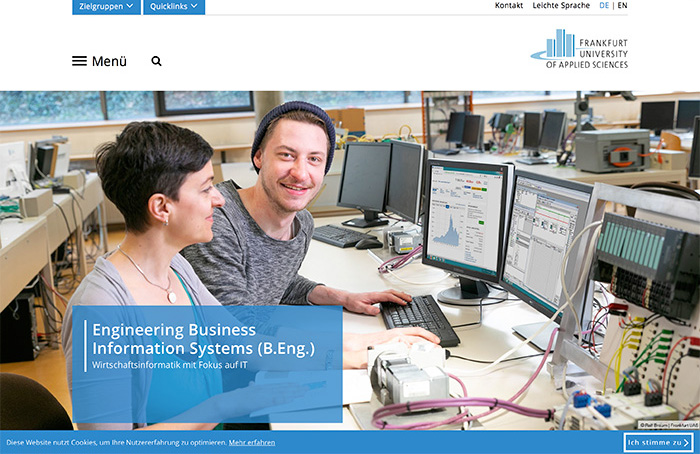
Task: Go to Leichte Sprache version
Action: 560,6
